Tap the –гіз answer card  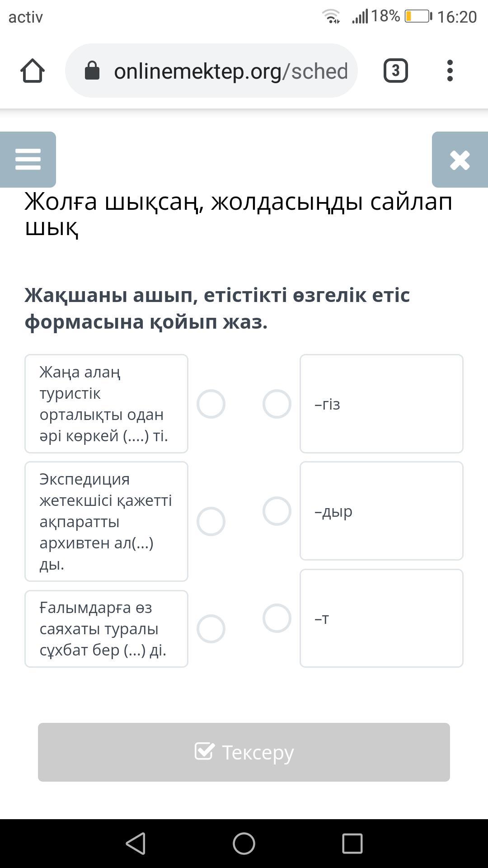pos(381,404)
